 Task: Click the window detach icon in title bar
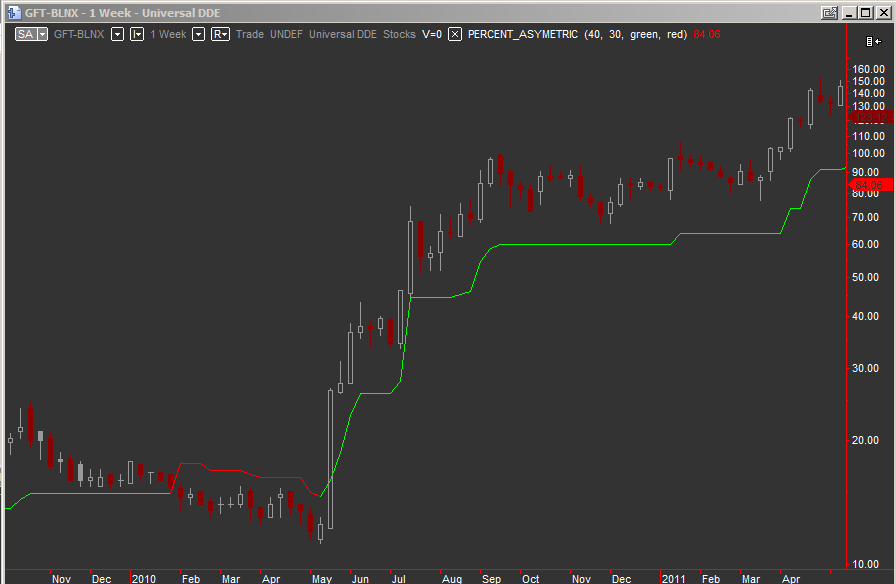[x=829, y=13]
